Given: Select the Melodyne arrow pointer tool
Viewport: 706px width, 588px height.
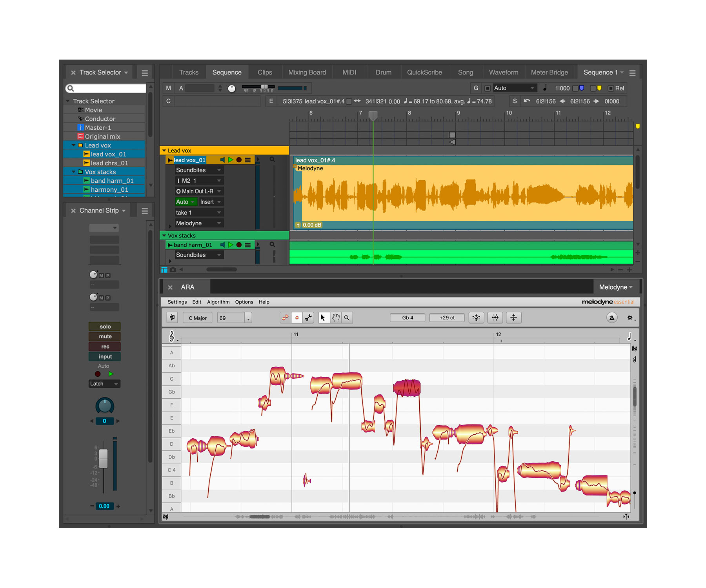Looking at the screenshot, I should point(323,318).
